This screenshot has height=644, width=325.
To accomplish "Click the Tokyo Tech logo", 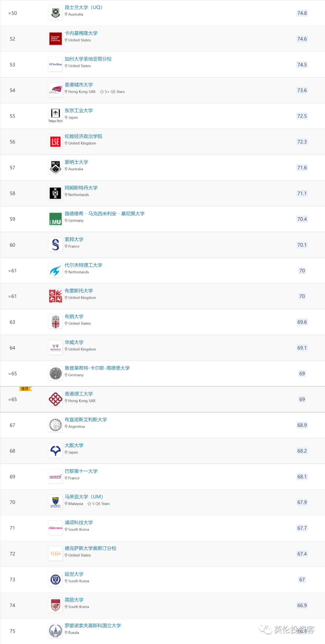I will click(55, 116).
